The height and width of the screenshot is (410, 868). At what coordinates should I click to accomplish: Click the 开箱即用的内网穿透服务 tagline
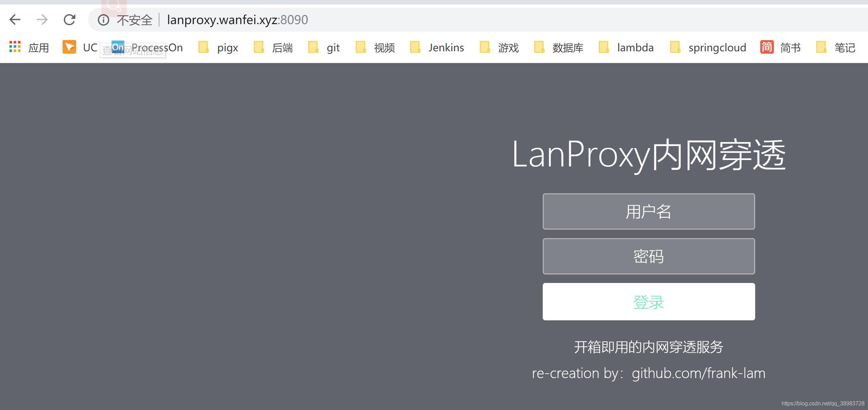[x=648, y=347]
